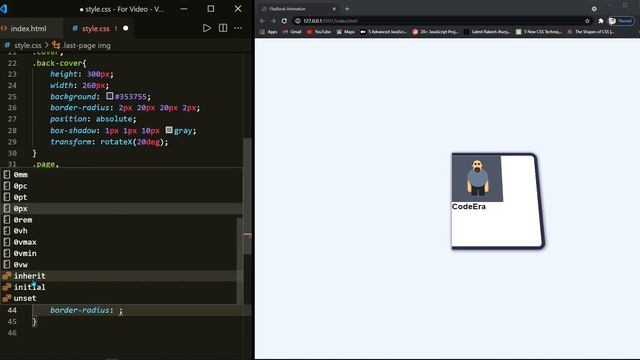640x360 pixels.
Task: Open the 20+ JavaScript Projects bookmark
Action: pyautogui.click(x=436, y=32)
